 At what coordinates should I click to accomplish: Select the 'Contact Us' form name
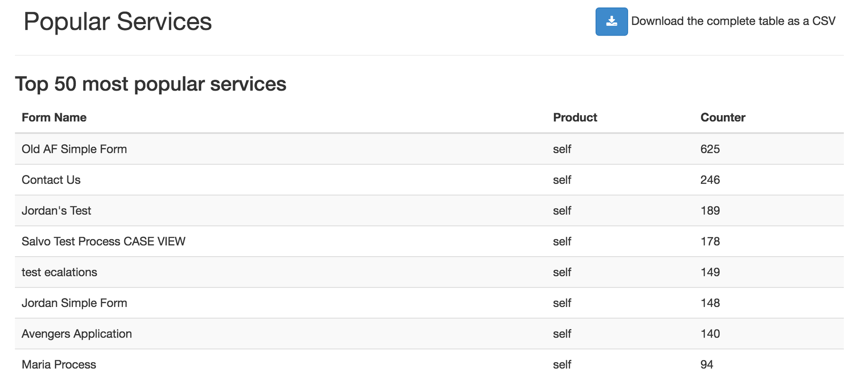coord(51,180)
